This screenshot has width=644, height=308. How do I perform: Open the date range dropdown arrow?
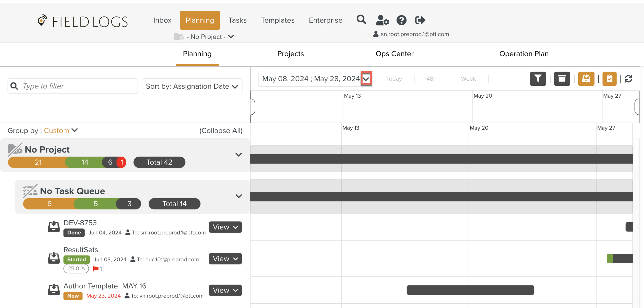pyautogui.click(x=366, y=79)
